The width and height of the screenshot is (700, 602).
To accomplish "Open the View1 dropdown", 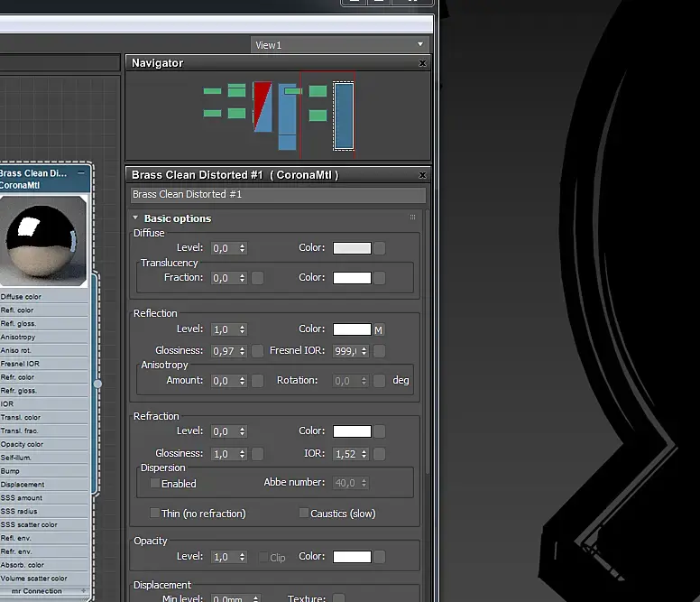I will (x=340, y=45).
